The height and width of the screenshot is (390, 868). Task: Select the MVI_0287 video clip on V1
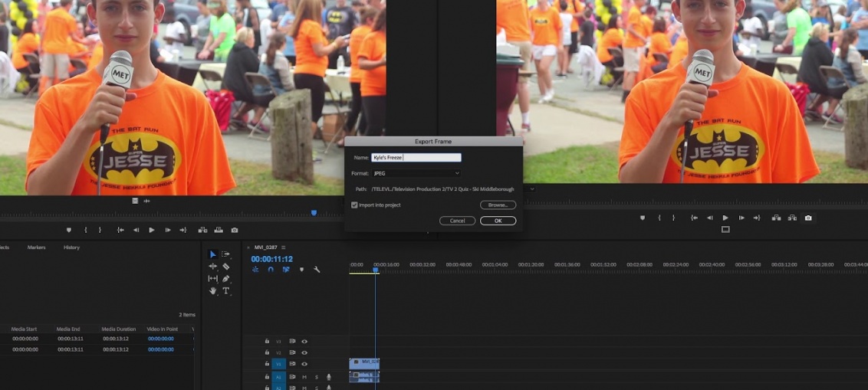tap(364, 363)
